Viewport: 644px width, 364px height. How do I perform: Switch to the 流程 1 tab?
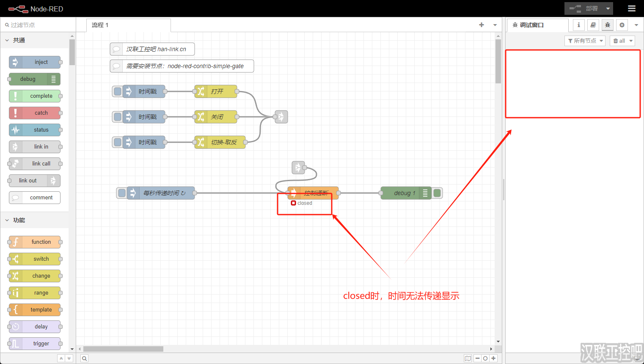tap(100, 25)
